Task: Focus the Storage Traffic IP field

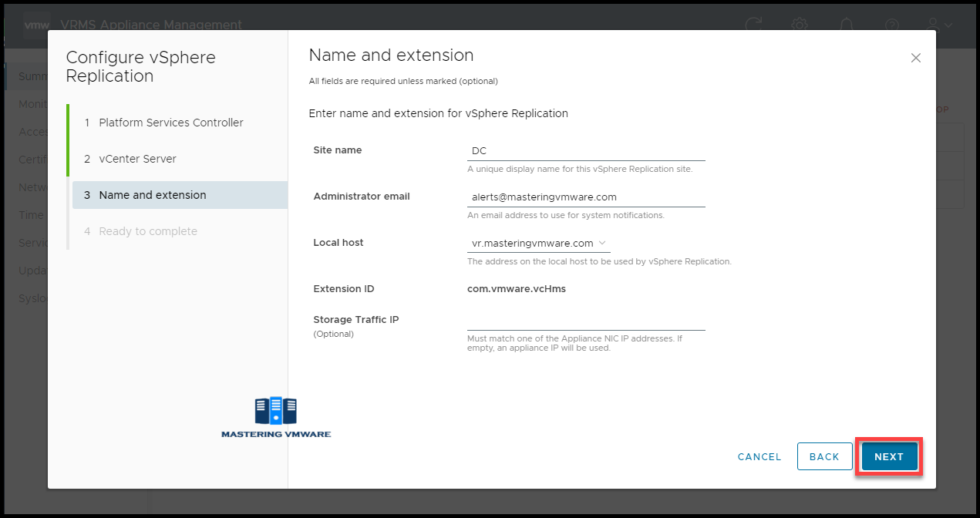Action: pos(586,321)
